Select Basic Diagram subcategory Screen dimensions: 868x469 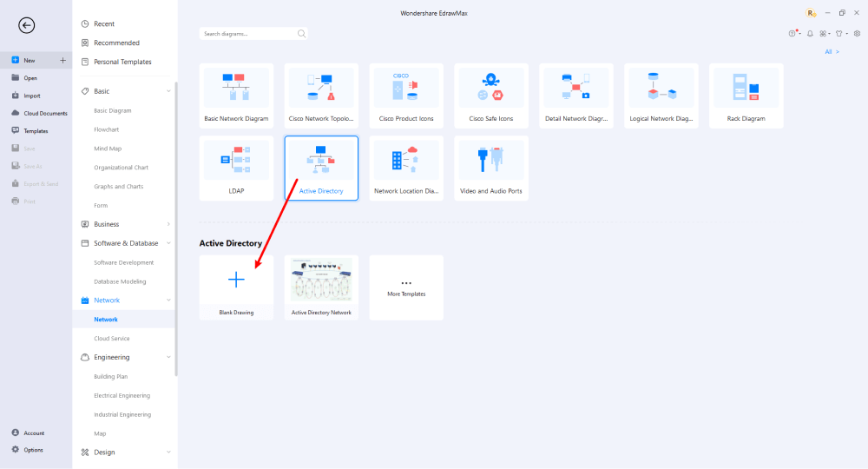(x=112, y=111)
